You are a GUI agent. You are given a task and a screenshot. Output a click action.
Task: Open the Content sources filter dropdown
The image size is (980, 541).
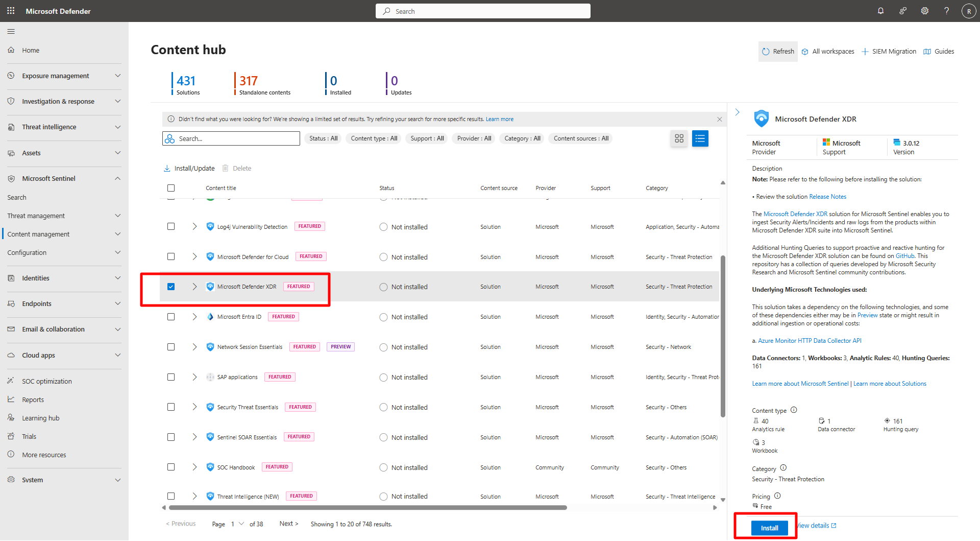[x=581, y=138]
